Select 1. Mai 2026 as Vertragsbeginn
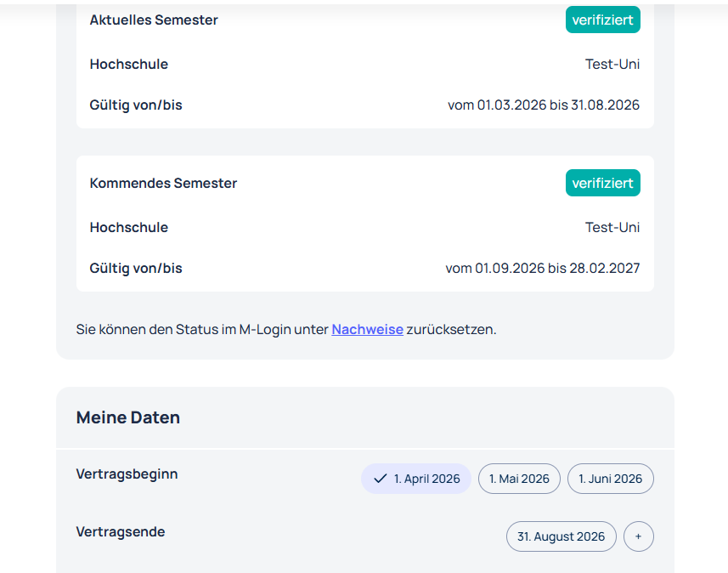The image size is (728, 573). coord(519,479)
